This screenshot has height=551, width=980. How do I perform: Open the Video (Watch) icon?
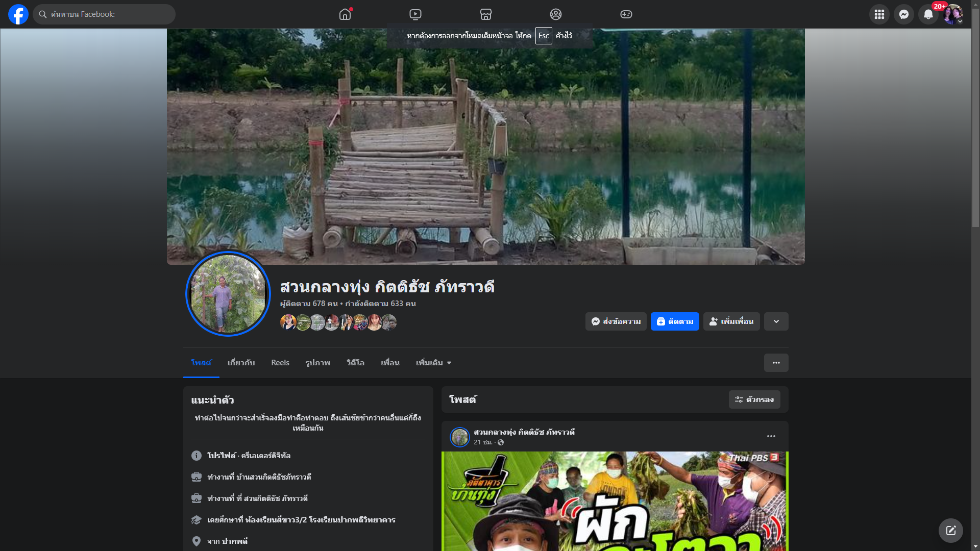pyautogui.click(x=415, y=14)
